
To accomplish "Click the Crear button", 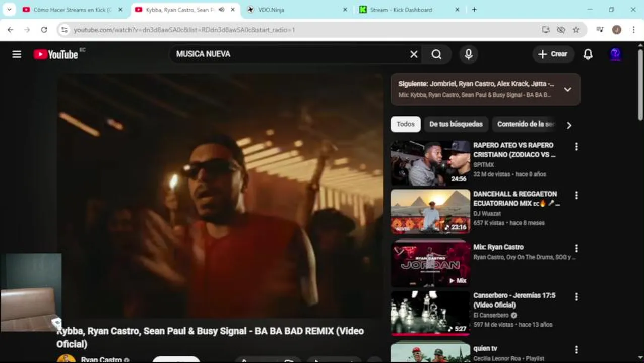I will (x=553, y=54).
